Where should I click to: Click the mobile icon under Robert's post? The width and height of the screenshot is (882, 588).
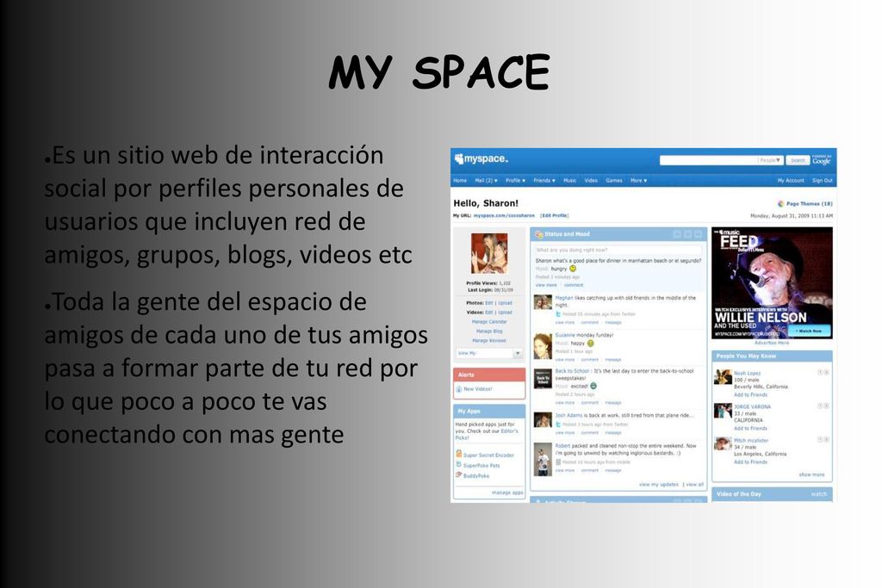click(x=558, y=462)
